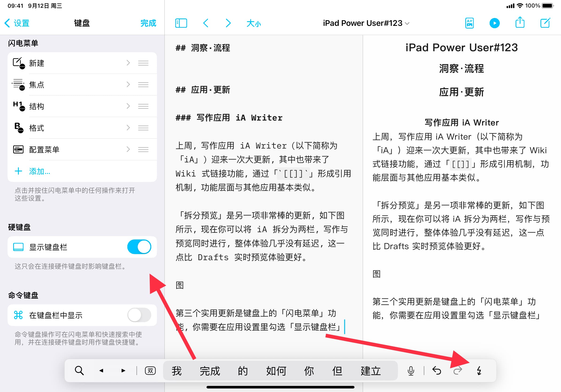561x392 pixels.
Task: Tap the 大小 text size button
Action: (x=254, y=24)
